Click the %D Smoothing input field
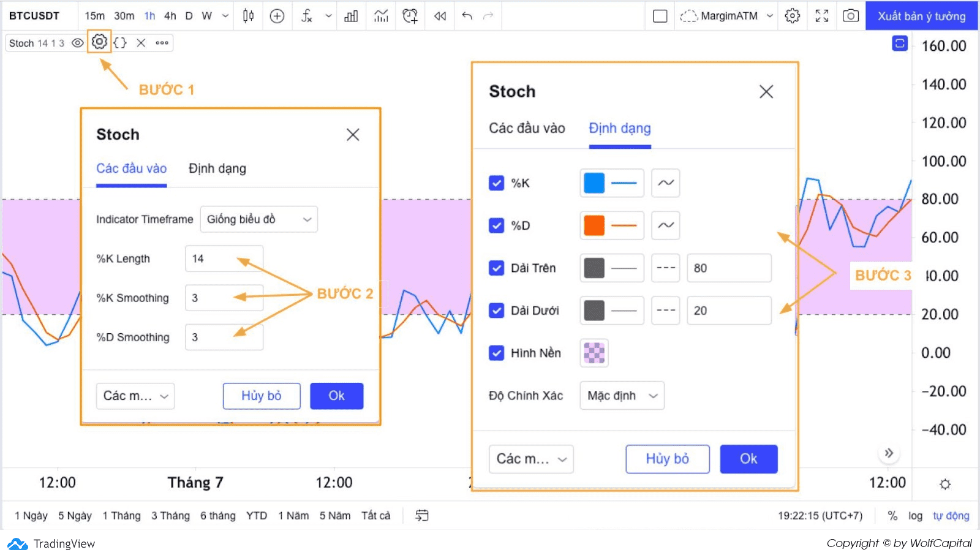980x555 pixels. click(224, 337)
